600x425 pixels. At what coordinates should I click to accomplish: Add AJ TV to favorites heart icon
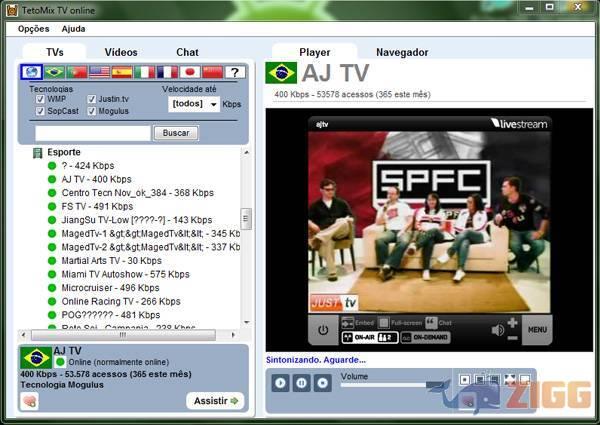pos(30,401)
